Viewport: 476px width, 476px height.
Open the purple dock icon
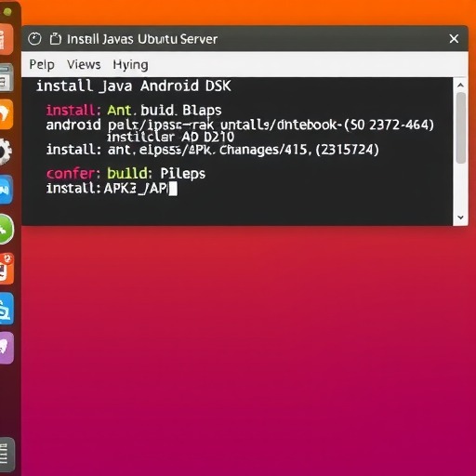tap(7, 348)
